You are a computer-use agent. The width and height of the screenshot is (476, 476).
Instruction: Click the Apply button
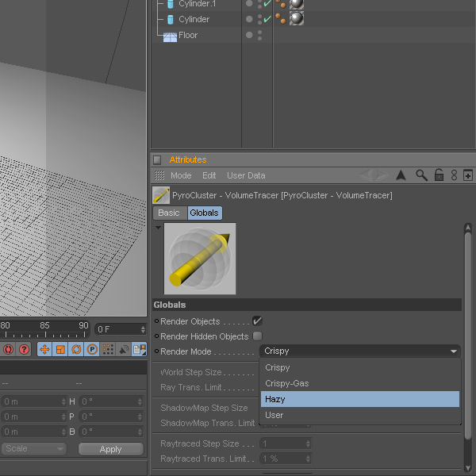click(x=111, y=449)
